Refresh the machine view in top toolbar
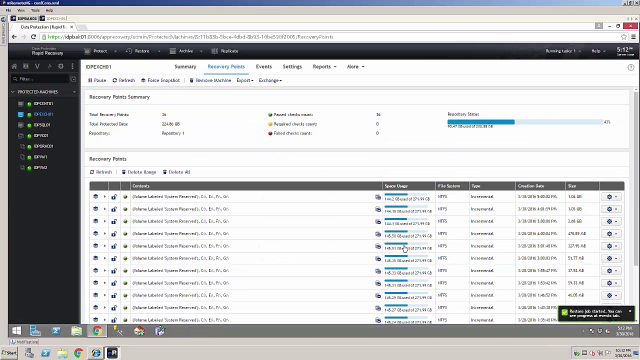Image resolution: width=640 pixels, height=360 pixels. click(124, 80)
